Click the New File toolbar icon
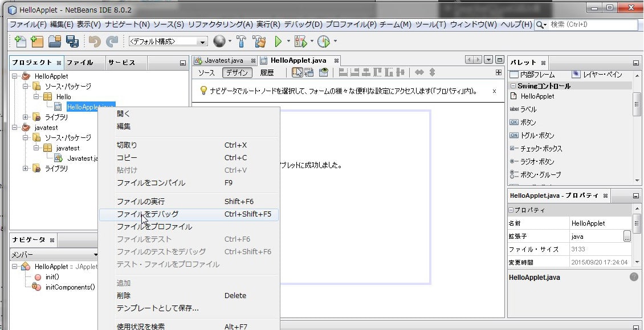 tap(20, 41)
